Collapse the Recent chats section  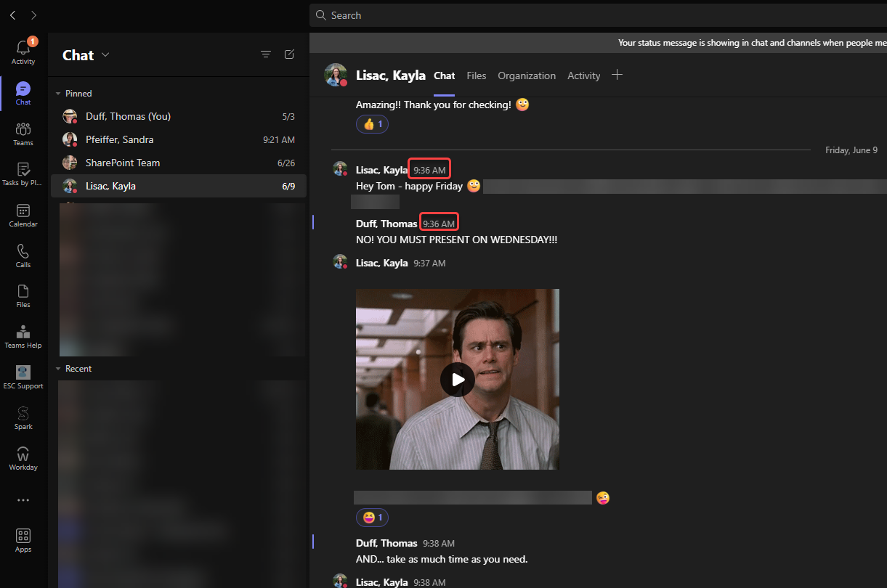(x=57, y=368)
